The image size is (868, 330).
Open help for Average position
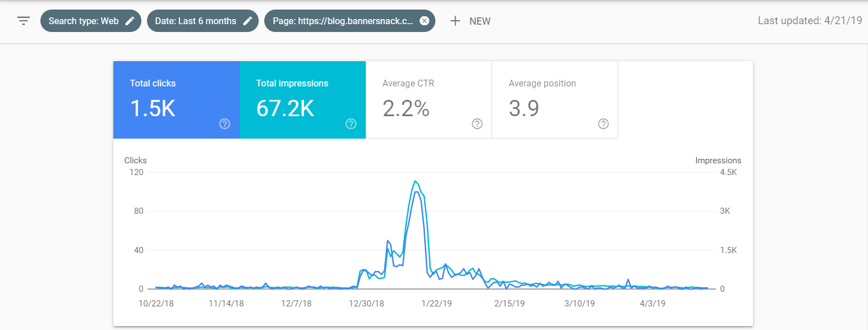[603, 124]
